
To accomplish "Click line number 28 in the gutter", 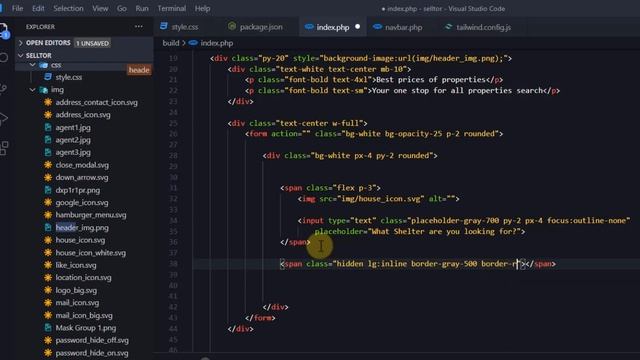I will pyautogui.click(x=173, y=156).
